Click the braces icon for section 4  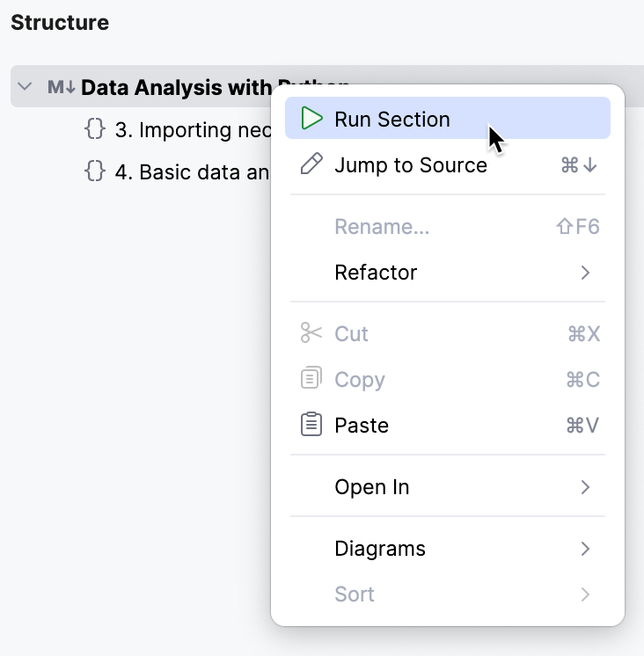(95, 171)
